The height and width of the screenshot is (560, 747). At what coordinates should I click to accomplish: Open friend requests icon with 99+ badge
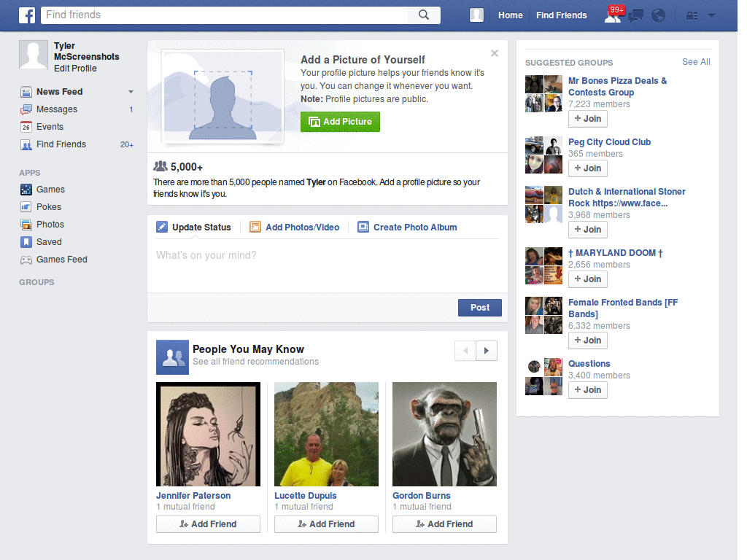pyautogui.click(x=614, y=15)
